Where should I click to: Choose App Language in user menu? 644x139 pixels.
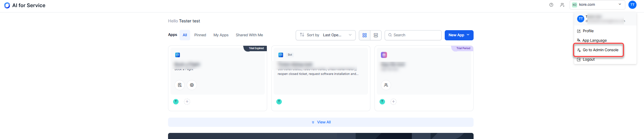594,41
